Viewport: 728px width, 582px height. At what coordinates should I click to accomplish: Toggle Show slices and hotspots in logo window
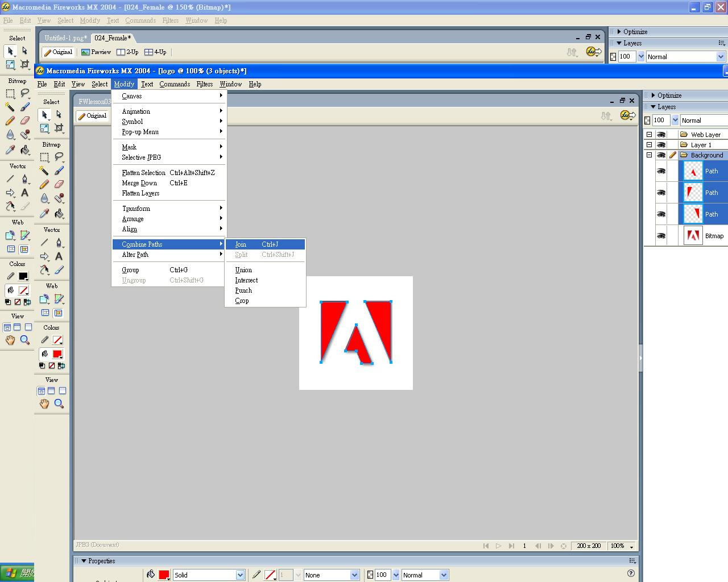tap(59, 313)
